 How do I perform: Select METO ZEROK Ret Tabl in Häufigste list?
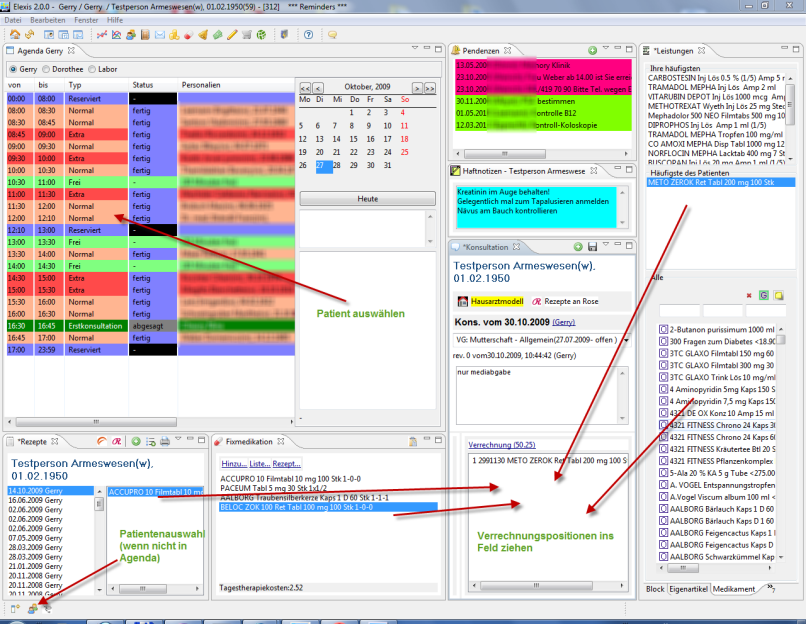pos(720,182)
